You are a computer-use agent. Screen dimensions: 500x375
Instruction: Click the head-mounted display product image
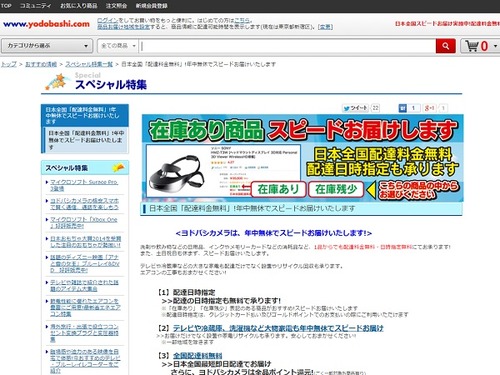(177, 172)
